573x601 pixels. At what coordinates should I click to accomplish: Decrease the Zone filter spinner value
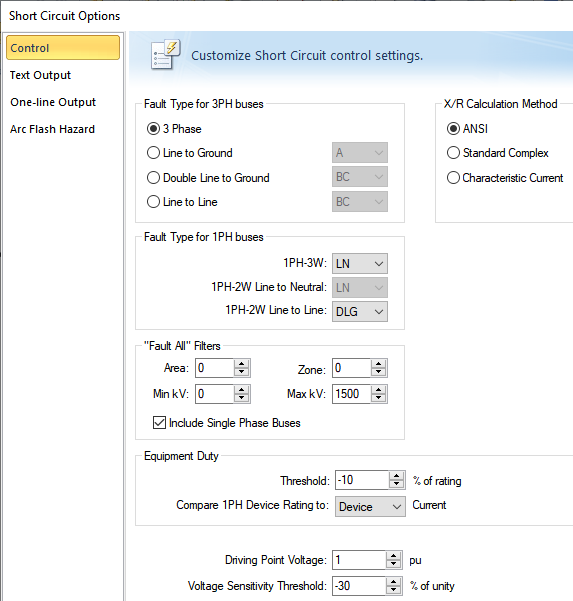pos(379,372)
